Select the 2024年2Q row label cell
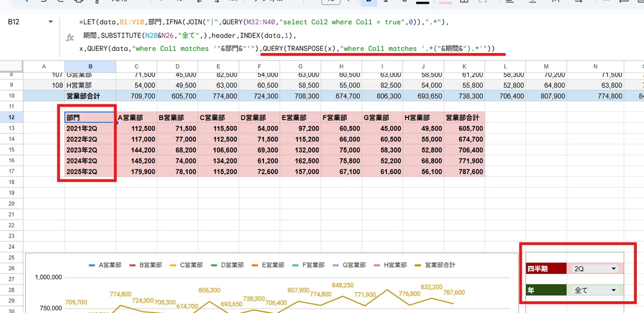 [x=90, y=161]
